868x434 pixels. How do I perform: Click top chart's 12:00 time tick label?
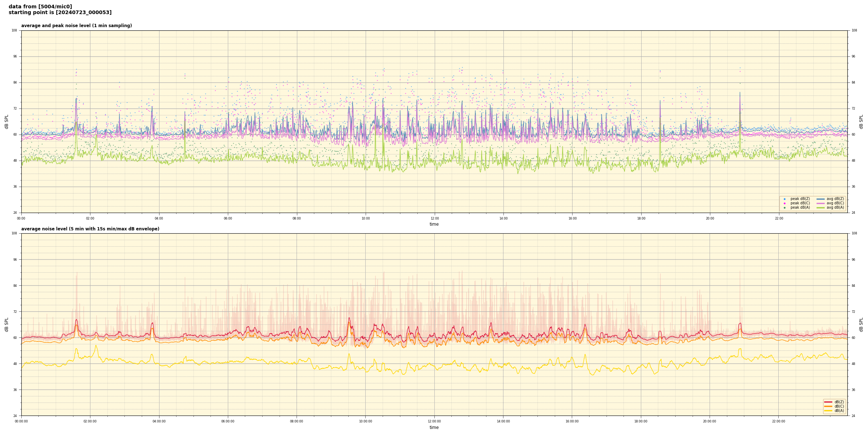coord(434,218)
